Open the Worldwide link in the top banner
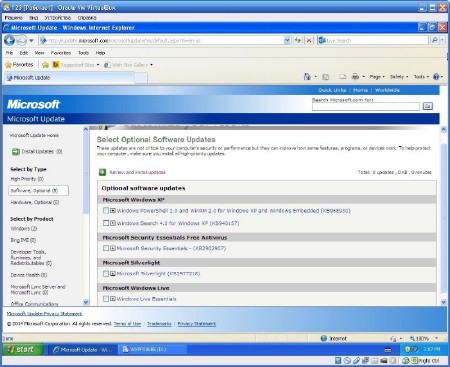Image resolution: width=450 pixels, height=367 pixels. point(387,90)
